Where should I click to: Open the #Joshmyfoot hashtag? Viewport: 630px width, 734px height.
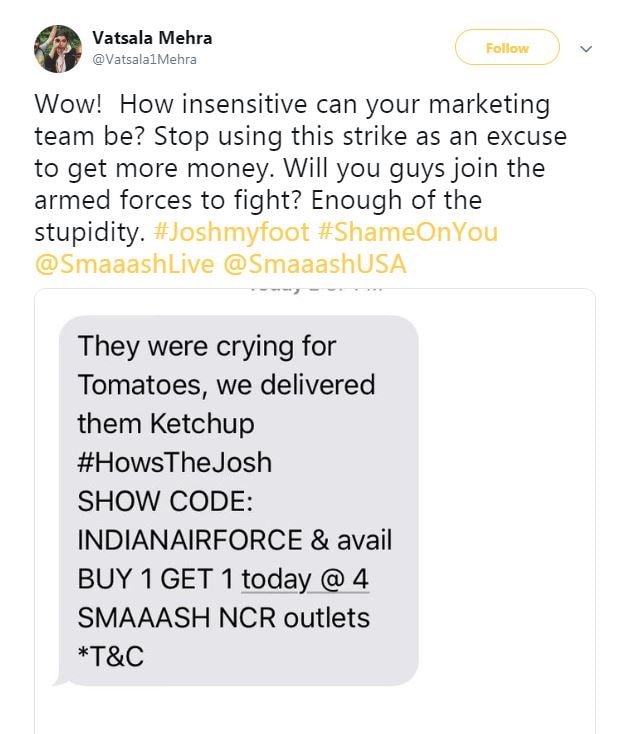click(231, 232)
